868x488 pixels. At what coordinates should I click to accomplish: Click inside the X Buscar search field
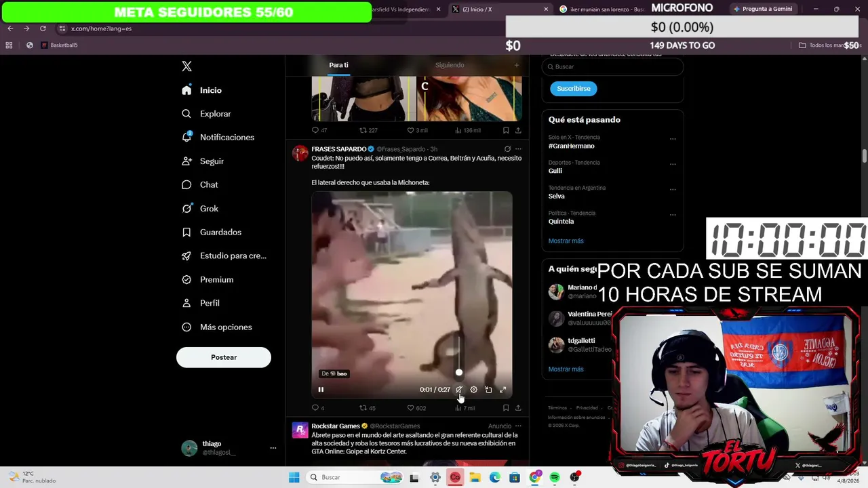tap(612, 66)
